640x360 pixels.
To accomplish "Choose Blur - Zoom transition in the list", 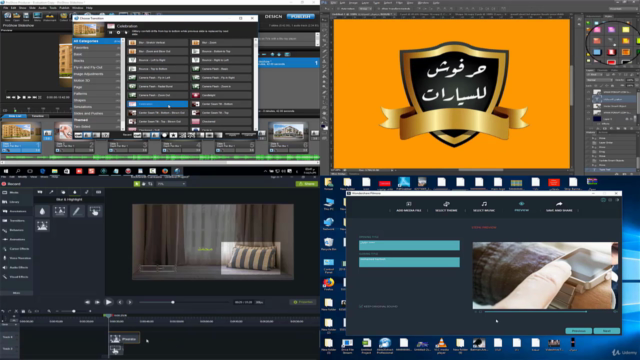I will pyautogui.click(x=221, y=42).
